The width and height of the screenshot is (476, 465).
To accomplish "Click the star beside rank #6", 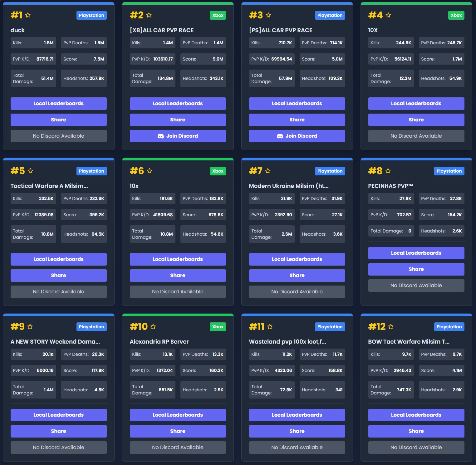I will pyautogui.click(x=150, y=171).
